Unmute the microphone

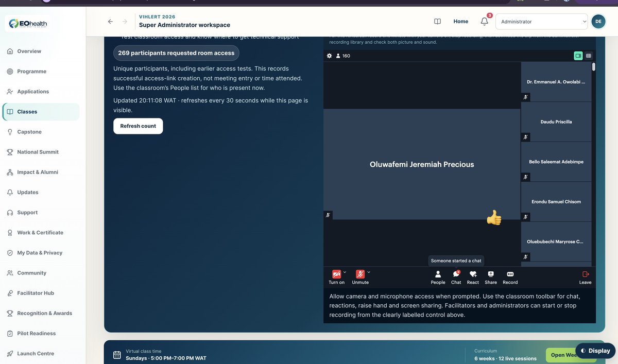(x=360, y=277)
